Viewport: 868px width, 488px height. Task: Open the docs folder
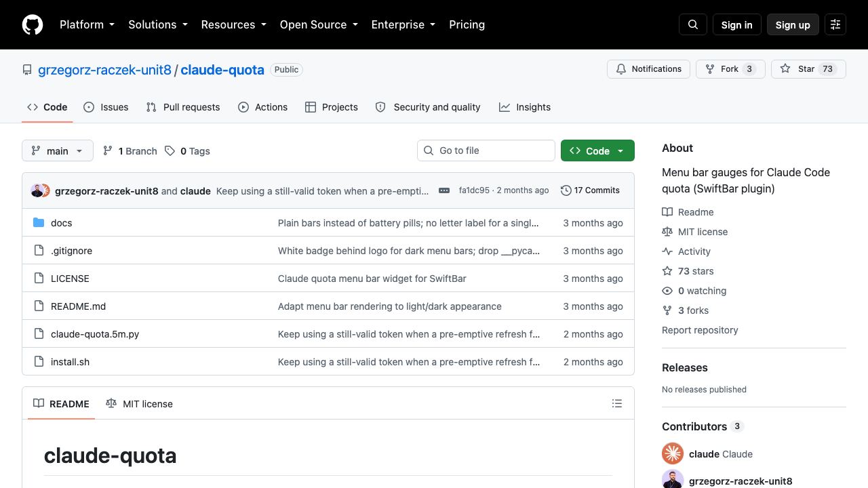pyautogui.click(x=62, y=223)
